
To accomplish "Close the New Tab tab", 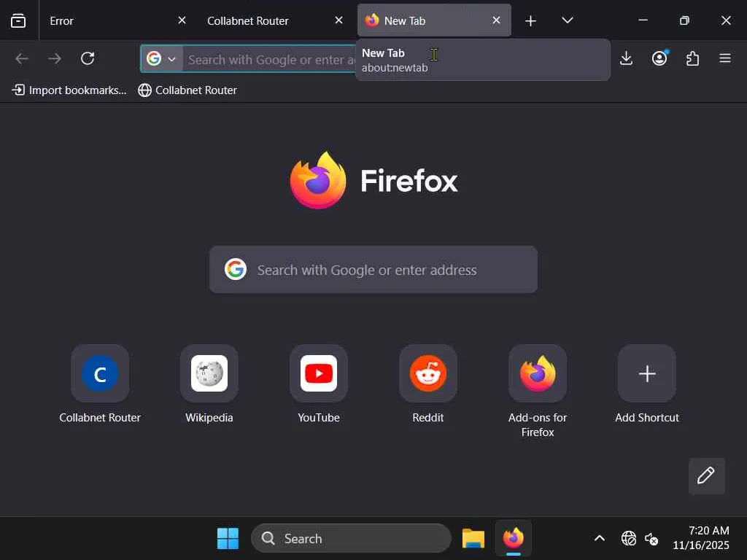I will click(x=496, y=20).
